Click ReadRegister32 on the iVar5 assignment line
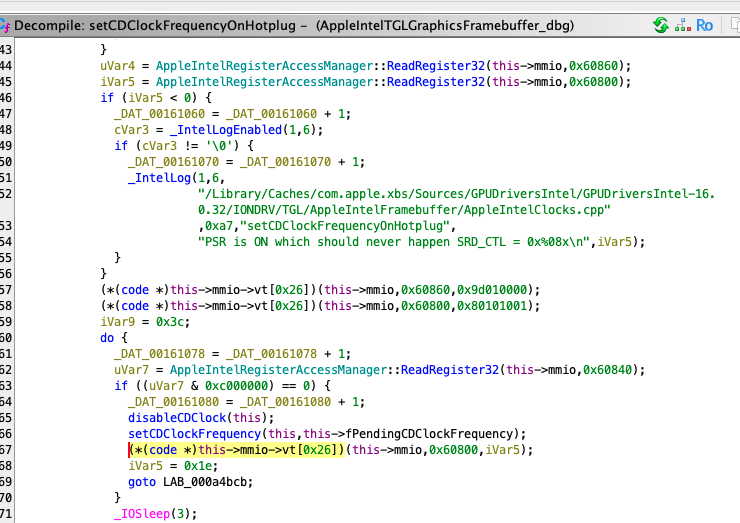Viewport: 740px width, 523px height. [x=436, y=82]
